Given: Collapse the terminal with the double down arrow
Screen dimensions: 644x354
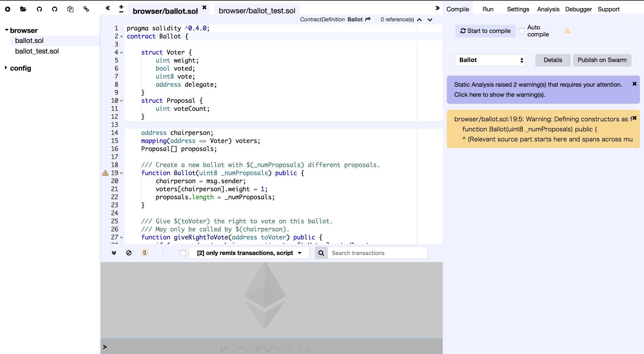Looking at the screenshot, I should pos(114,253).
